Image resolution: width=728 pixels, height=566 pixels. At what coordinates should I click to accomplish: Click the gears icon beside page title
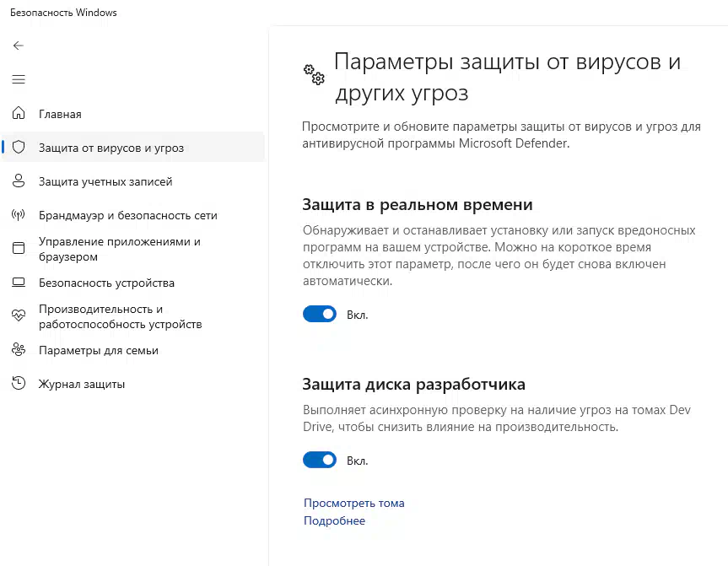[315, 75]
